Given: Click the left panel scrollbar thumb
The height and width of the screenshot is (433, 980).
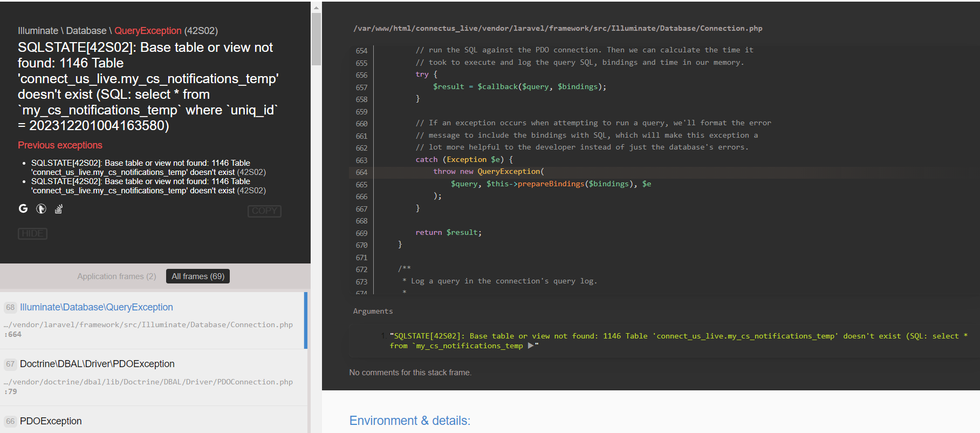Looking at the screenshot, I should [x=316, y=39].
